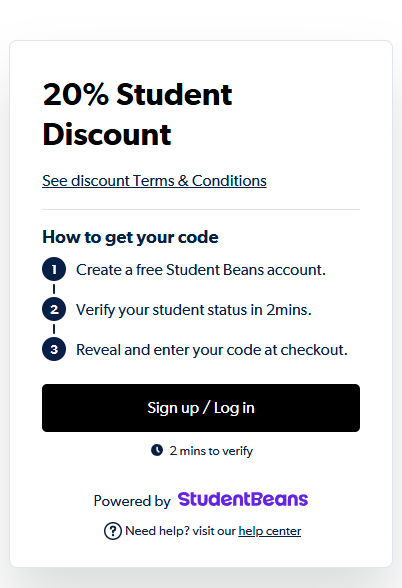Click the connector line between steps 2 and 3

[x=54, y=329]
